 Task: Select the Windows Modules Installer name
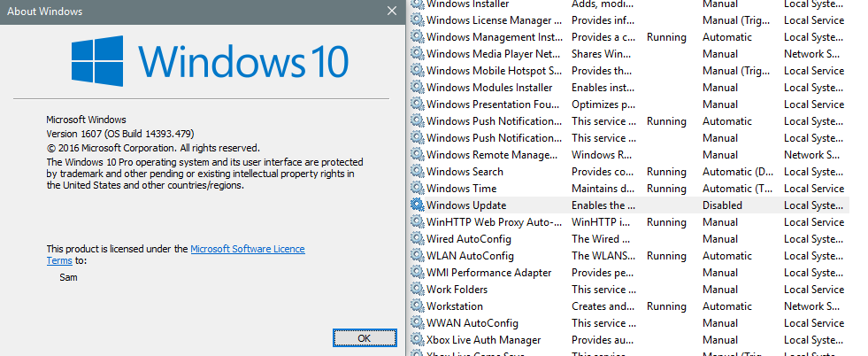click(489, 88)
